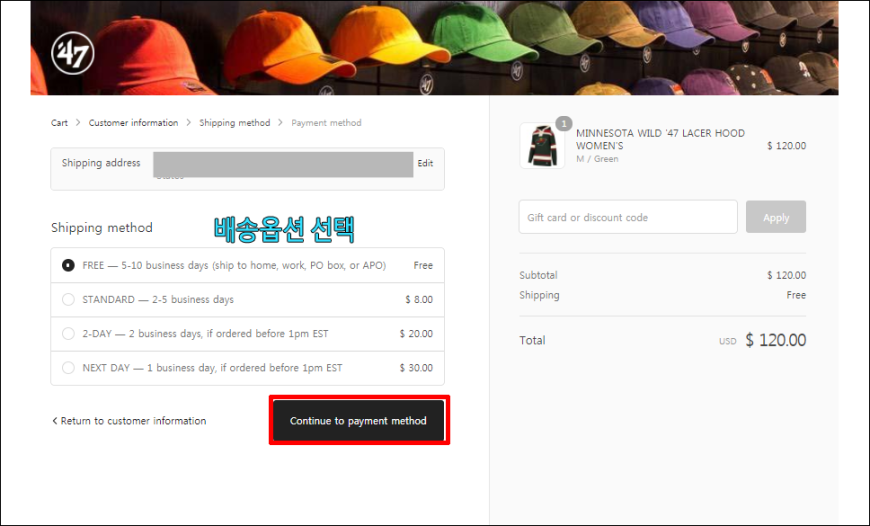Click the item quantity badge on thumbnail
The height and width of the screenshot is (526, 870).
click(564, 124)
